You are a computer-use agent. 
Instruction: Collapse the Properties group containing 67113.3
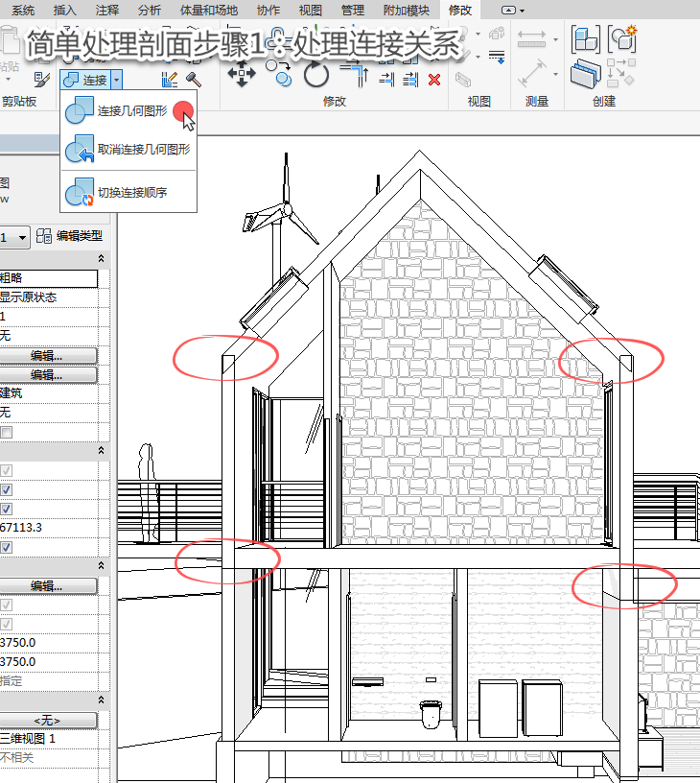click(x=101, y=450)
